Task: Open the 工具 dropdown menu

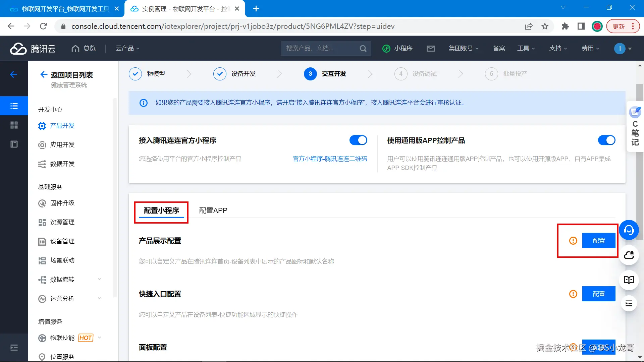Action: pyautogui.click(x=526, y=49)
